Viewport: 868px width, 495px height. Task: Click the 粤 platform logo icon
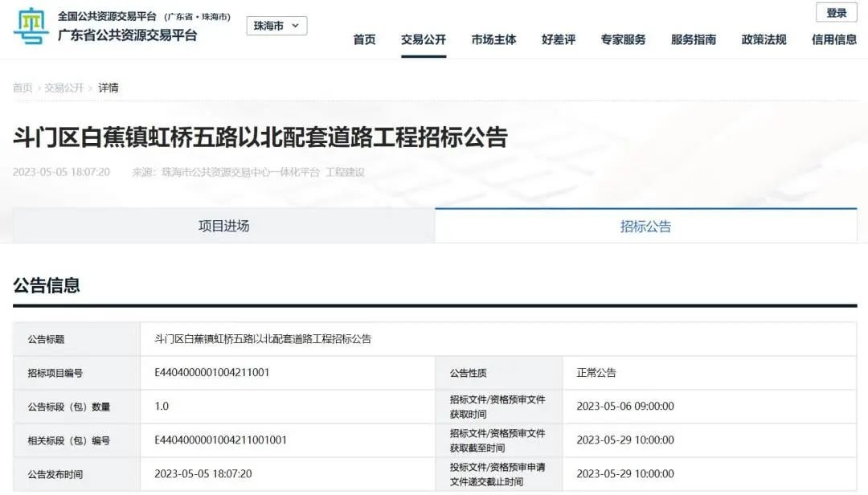31,26
